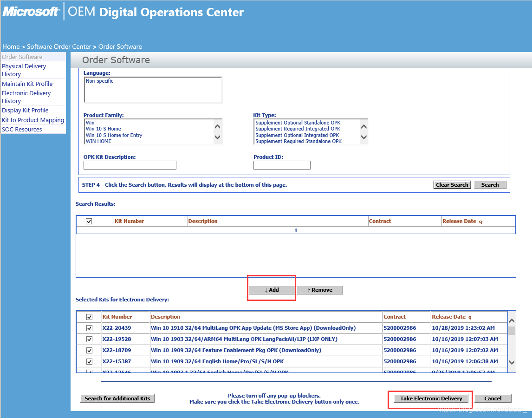Screen dimensions: 532x418
Task: Uncheck kit X22-15387 checkbox
Action: point(89,362)
